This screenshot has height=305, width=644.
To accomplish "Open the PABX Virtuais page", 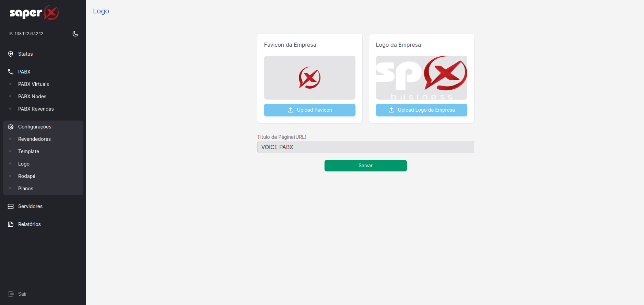I will coord(34,84).
